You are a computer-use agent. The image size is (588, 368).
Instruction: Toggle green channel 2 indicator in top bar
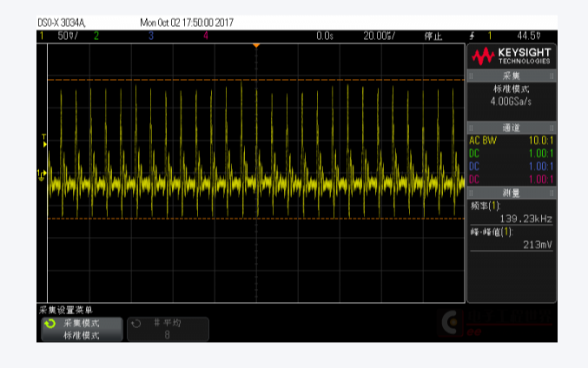[96, 36]
